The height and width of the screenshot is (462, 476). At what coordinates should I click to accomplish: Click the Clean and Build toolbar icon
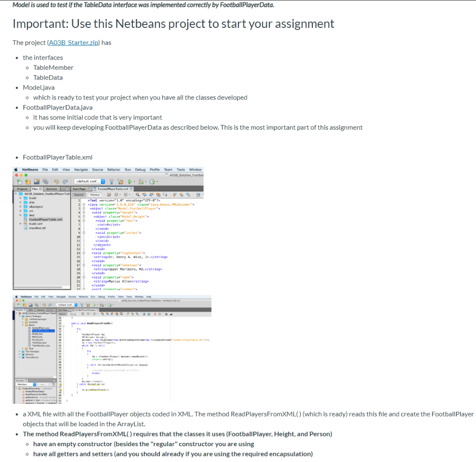point(119,182)
